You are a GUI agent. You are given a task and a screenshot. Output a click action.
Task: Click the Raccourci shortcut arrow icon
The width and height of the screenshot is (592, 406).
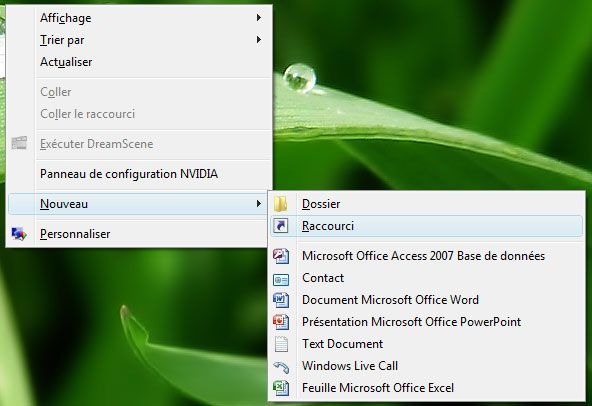(281, 226)
